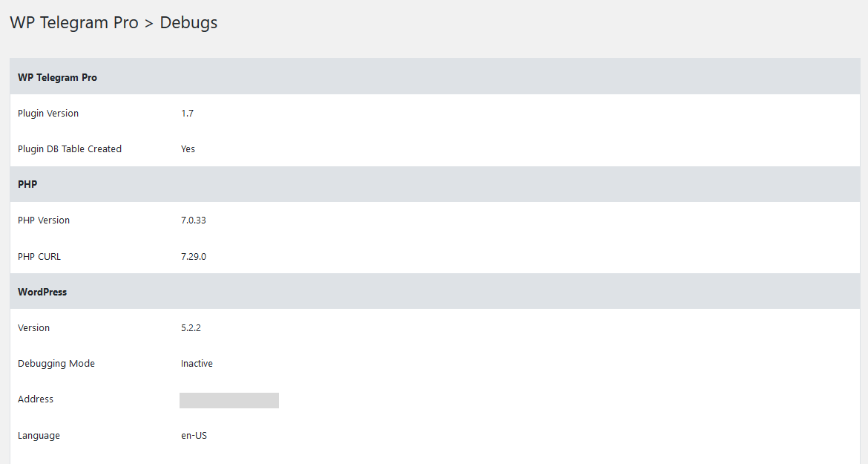Click the Debugging Mode label
868x464 pixels.
pos(56,364)
